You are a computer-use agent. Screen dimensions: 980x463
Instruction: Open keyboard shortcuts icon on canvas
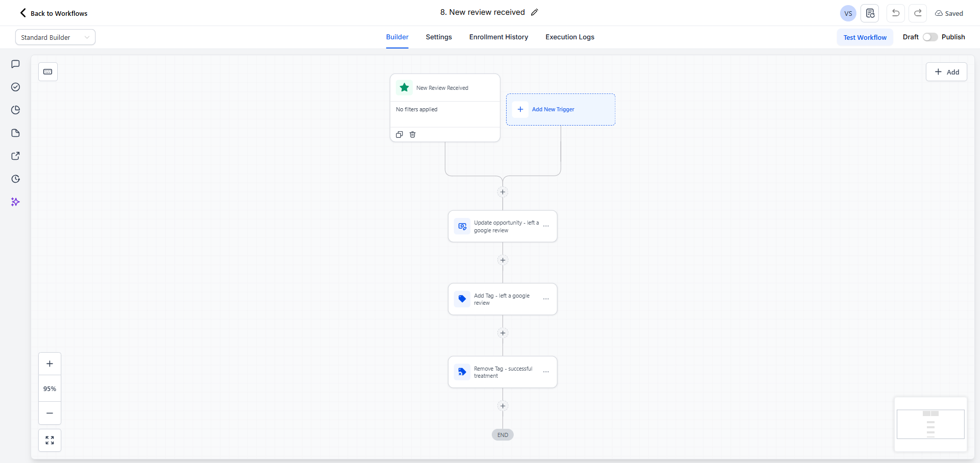[x=48, y=72]
